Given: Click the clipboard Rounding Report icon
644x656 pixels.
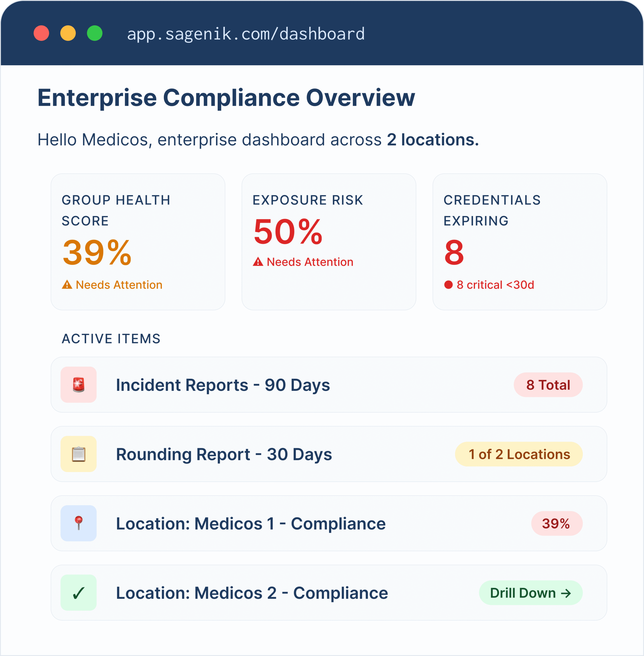Looking at the screenshot, I should 78,454.
